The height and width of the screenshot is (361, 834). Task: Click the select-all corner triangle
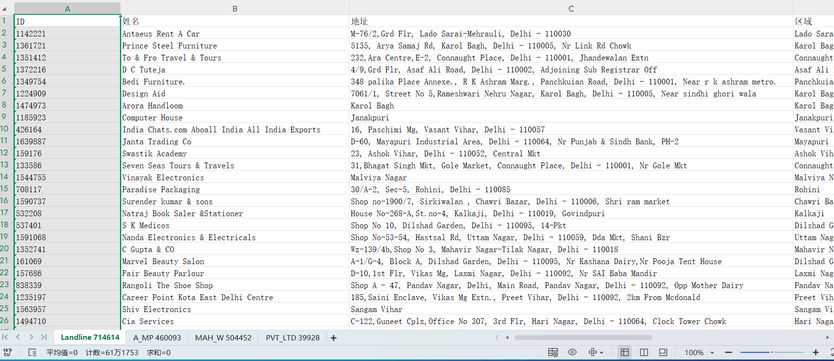coord(5,9)
